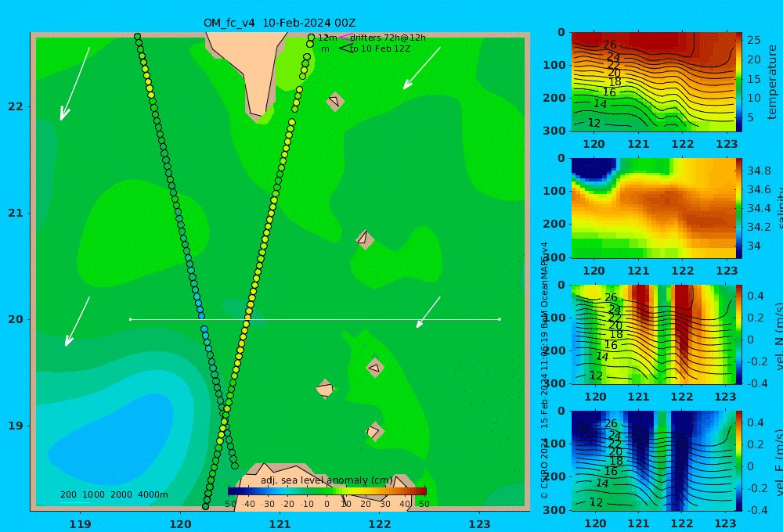Click the cyan drifter circle at latitude 20

(201, 316)
